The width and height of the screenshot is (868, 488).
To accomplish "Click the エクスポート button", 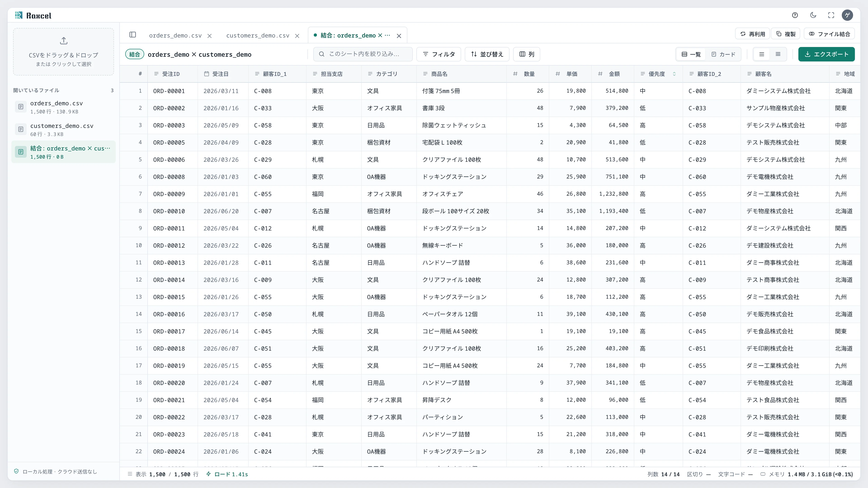I will (826, 54).
